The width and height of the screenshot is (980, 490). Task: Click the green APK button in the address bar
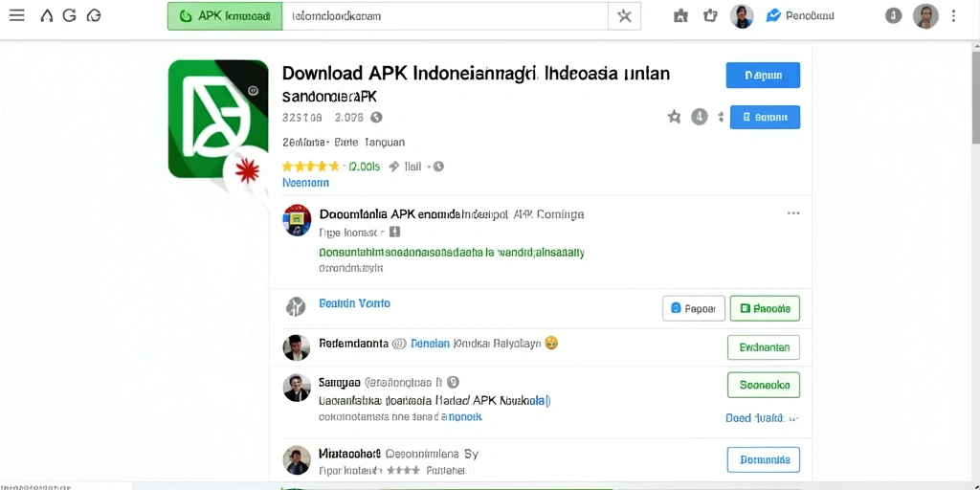click(x=225, y=16)
